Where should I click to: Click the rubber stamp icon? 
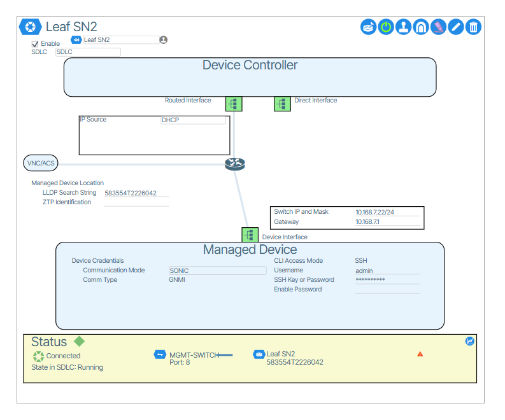click(x=403, y=27)
